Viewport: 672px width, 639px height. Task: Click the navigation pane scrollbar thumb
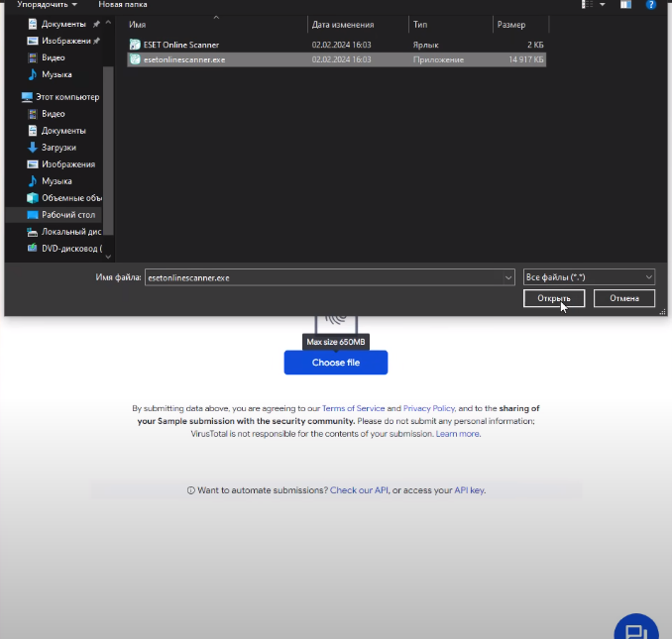(108, 151)
